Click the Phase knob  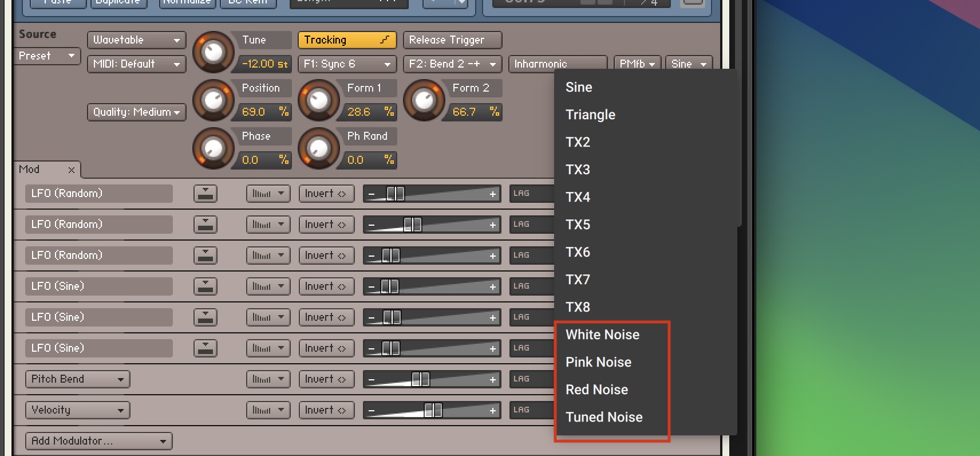[214, 148]
